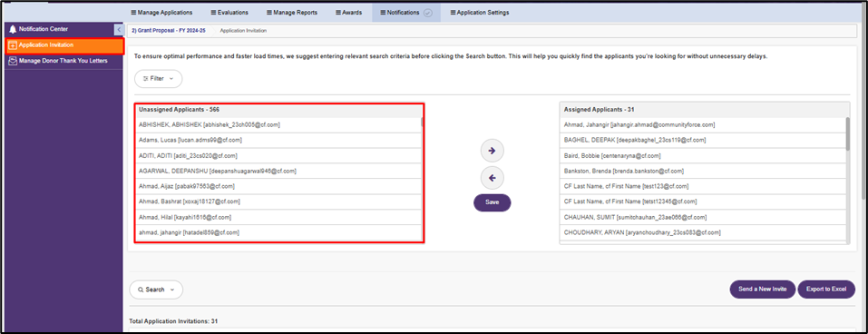Click Send a New Invite button
Image resolution: width=868 pixels, height=334 pixels.
pyautogui.click(x=762, y=290)
